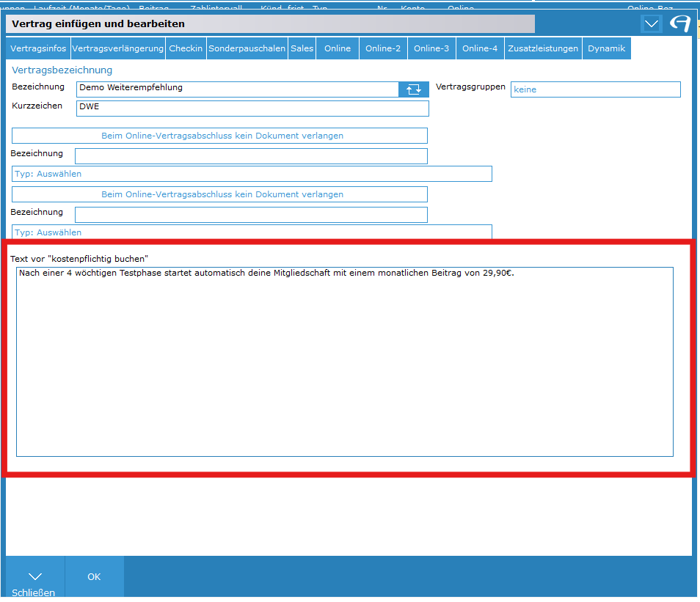Open the Sales tab

point(302,48)
